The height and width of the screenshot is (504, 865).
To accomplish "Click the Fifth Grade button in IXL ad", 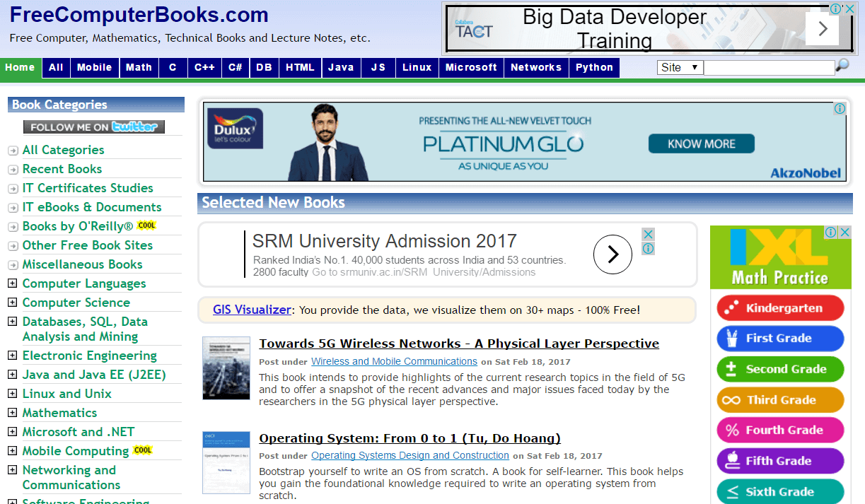I will (781, 462).
